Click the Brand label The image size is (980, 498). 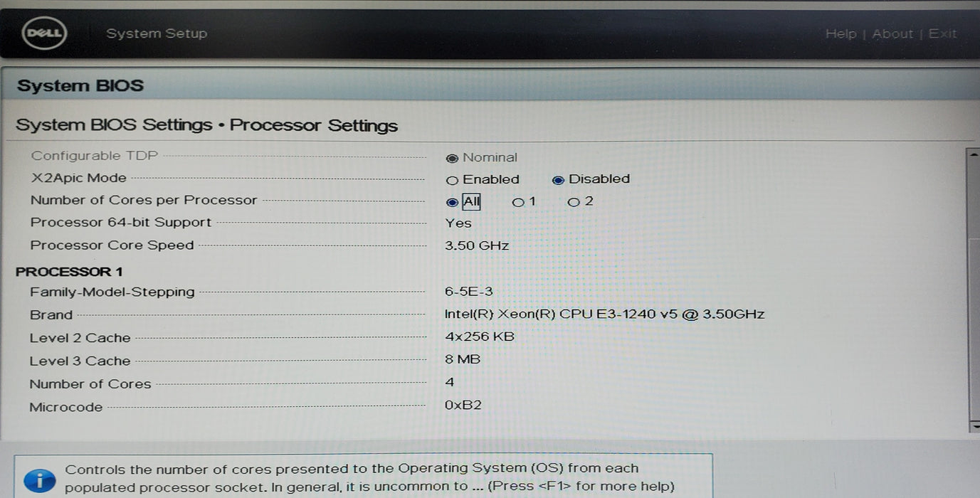click(51, 314)
